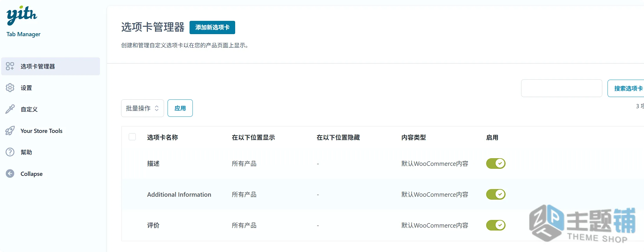Click the 启用 column header
Viewport: 644px width, 252px height.
tap(492, 137)
